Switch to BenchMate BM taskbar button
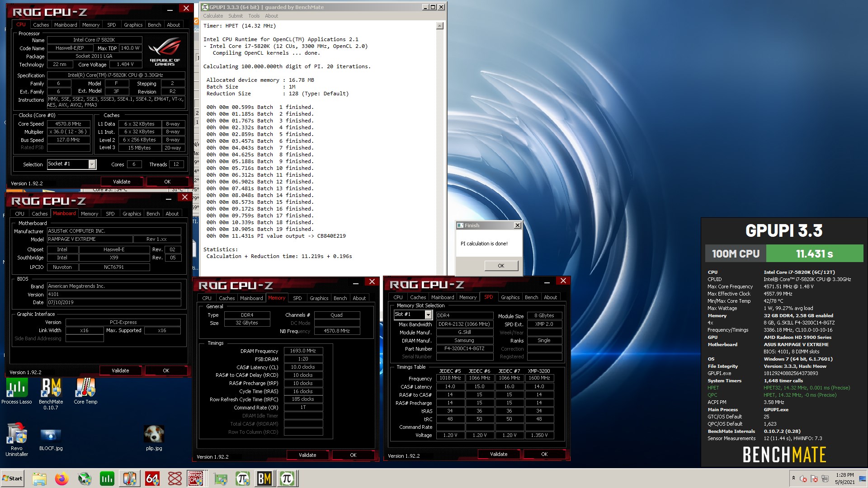The width and height of the screenshot is (868, 488). (264, 479)
